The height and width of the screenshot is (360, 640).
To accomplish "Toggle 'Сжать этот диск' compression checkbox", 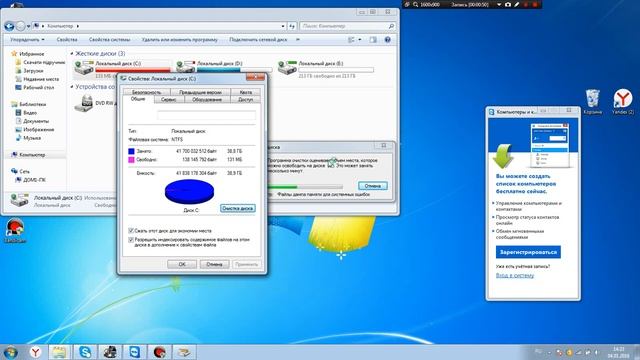I will pyautogui.click(x=131, y=231).
